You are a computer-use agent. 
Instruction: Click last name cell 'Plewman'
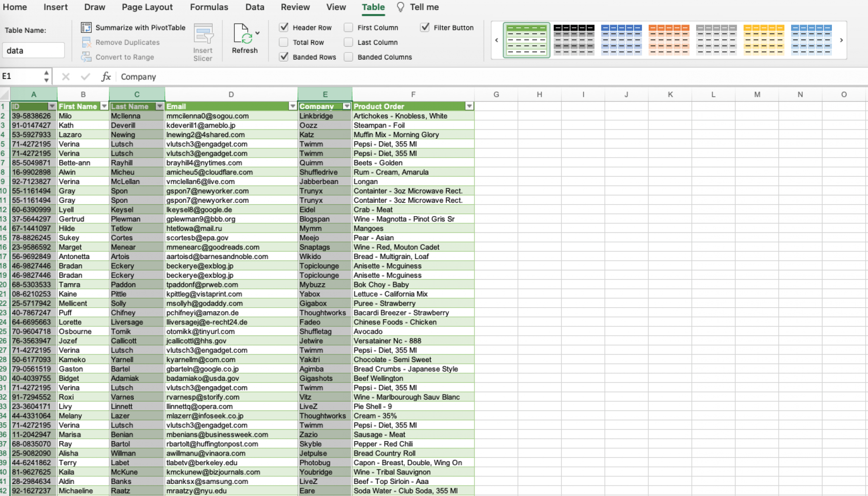pos(137,219)
